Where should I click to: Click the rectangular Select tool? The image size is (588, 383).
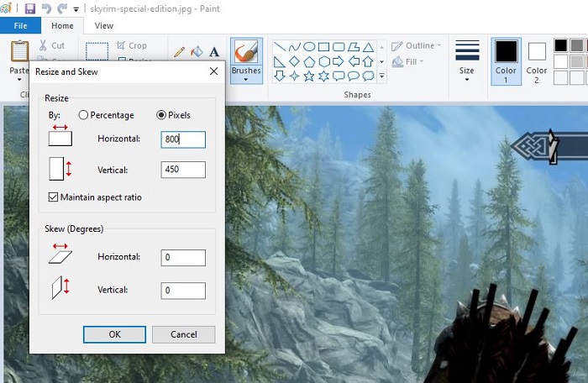pos(97,51)
